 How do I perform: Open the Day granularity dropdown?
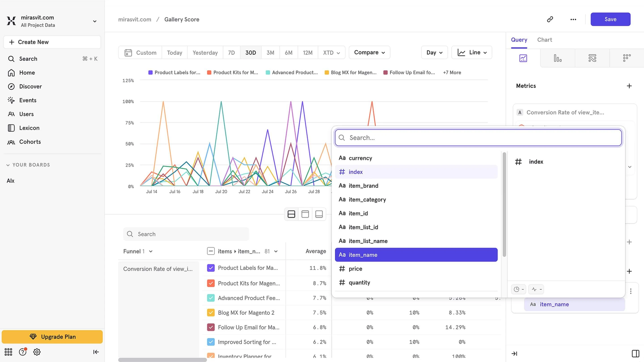click(x=434, y=53)
